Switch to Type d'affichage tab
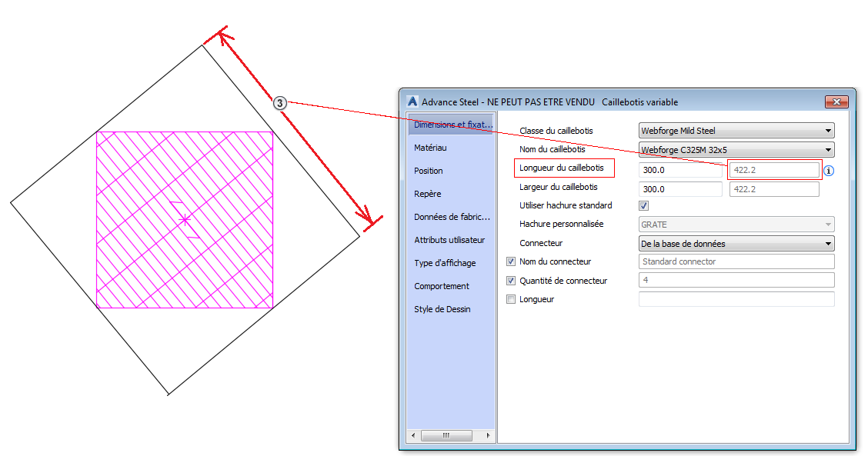868x456 pixels. (445, 263)
